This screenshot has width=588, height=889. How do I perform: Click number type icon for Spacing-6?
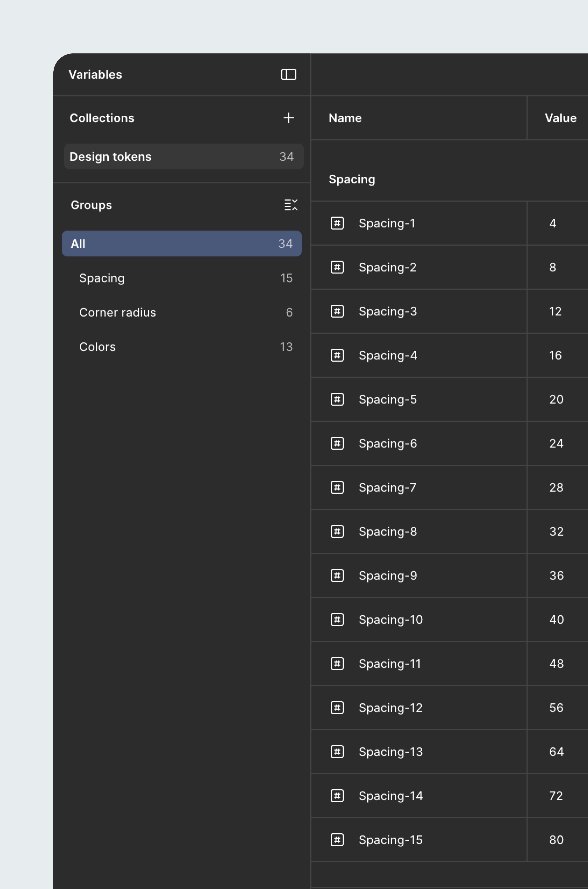[x=337, y=443]
